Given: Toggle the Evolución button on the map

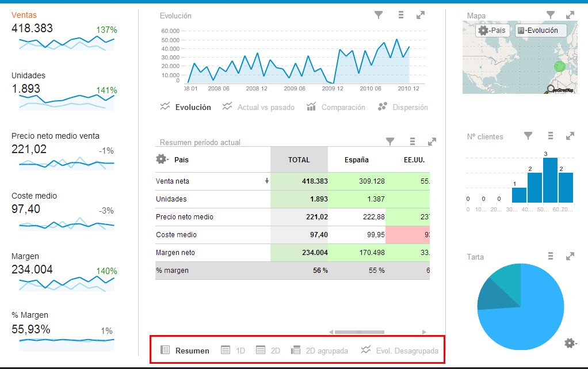Looking at the screenshot, I should [540, 31].
